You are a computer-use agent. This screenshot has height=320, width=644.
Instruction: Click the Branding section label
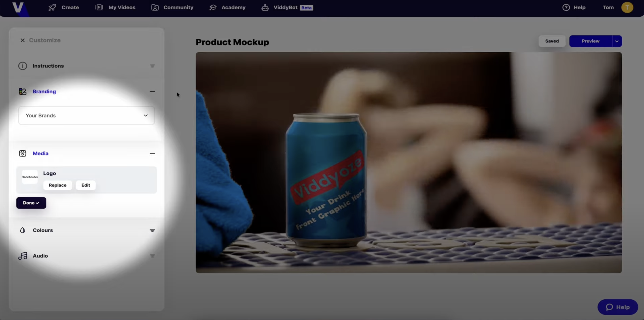coord(44,91)
